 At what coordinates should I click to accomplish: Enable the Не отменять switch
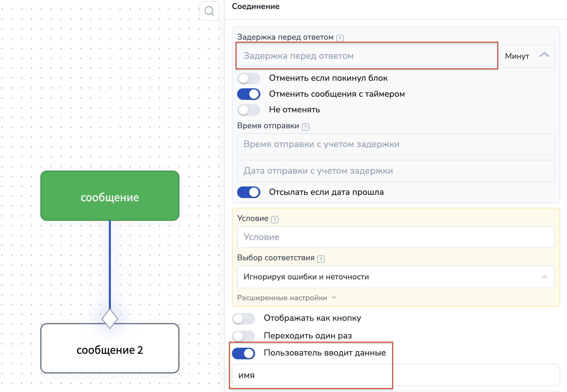click(x=248, y=110)
